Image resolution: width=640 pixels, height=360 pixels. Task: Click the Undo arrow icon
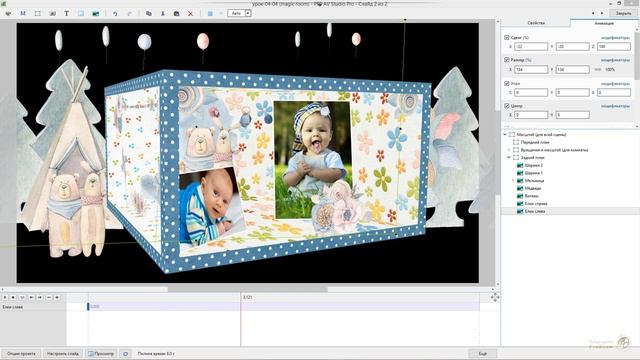click(115, 13)
